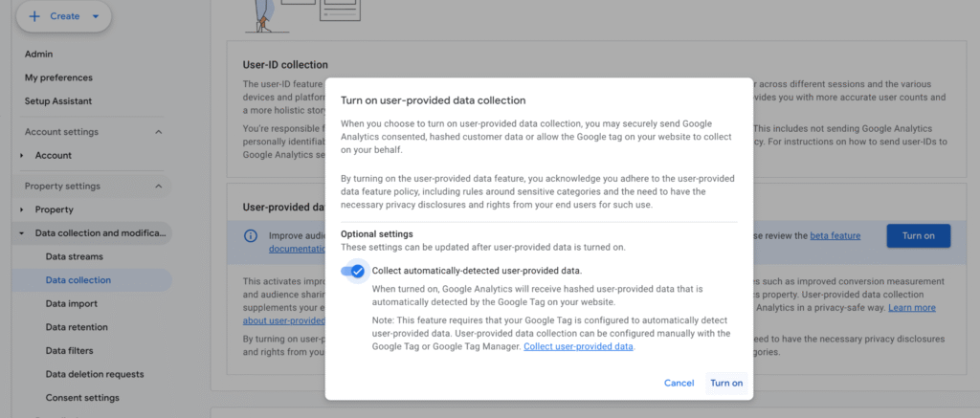The width and height of the screenshot is (980, 418).
Task: Open My preferences page
Action: (x=58, y=77)
